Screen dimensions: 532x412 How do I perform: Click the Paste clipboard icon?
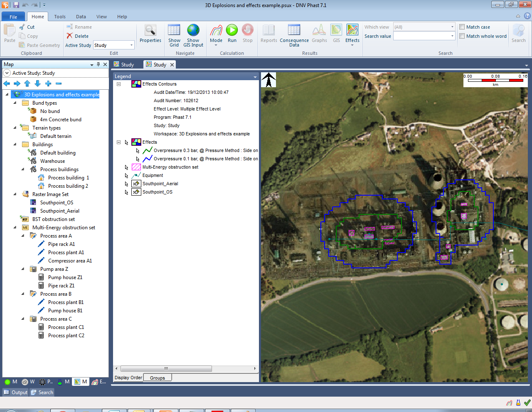click(x=10, y=34)
